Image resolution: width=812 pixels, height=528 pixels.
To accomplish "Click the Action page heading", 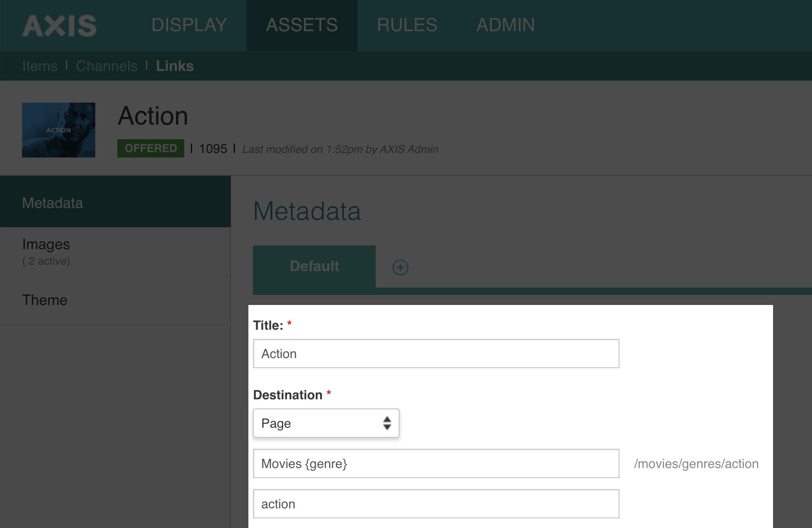I will pos(153,116).
